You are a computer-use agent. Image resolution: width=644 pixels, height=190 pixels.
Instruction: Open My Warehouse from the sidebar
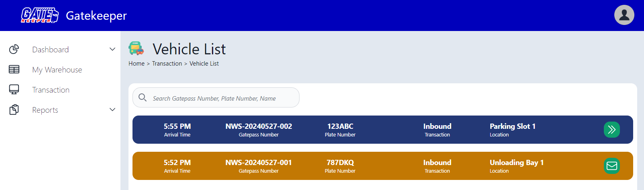(x=57, y=70)
